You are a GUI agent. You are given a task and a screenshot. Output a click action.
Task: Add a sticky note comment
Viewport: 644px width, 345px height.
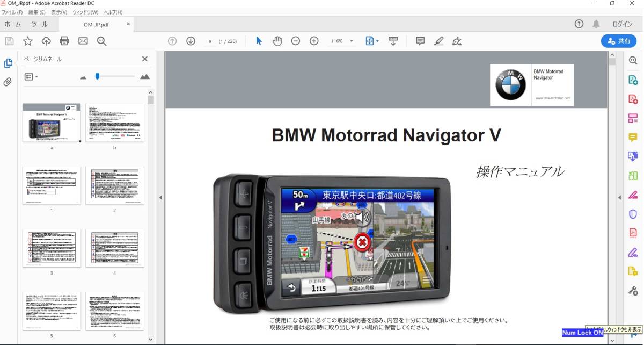420,41
